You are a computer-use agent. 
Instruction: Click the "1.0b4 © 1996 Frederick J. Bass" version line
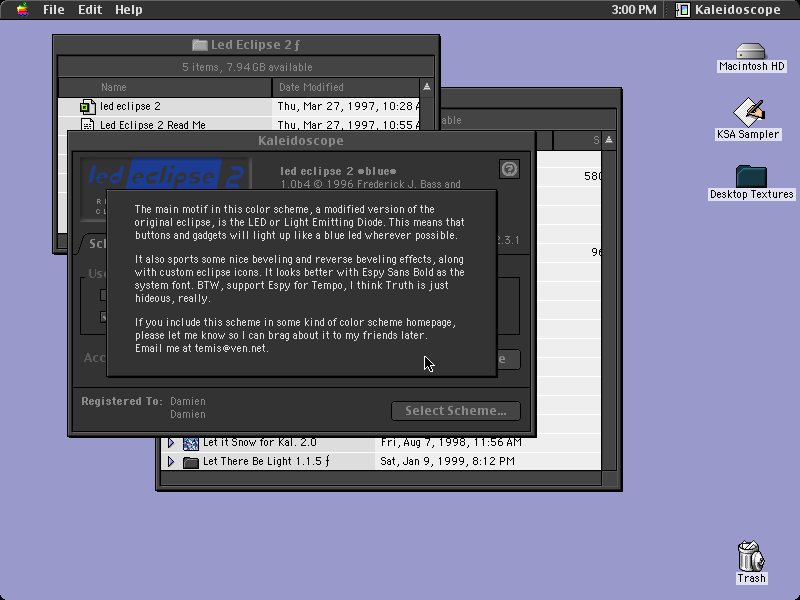click(x=370, y=184)
